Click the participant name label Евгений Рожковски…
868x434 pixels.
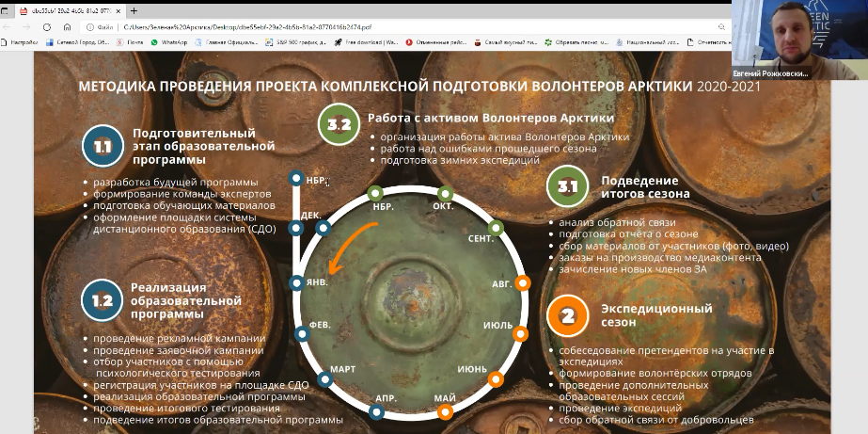coord(770,73)
